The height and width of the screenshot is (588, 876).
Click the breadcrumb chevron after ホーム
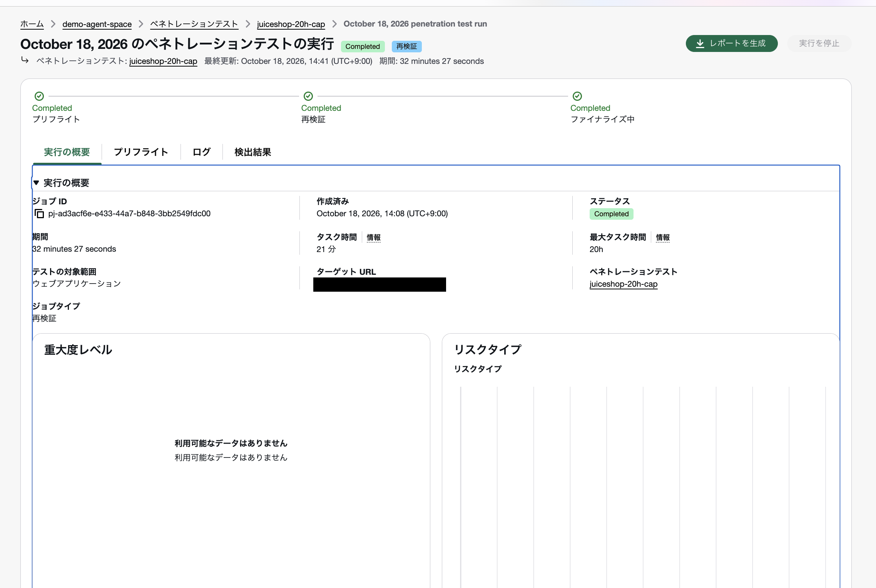coord(53,24)
